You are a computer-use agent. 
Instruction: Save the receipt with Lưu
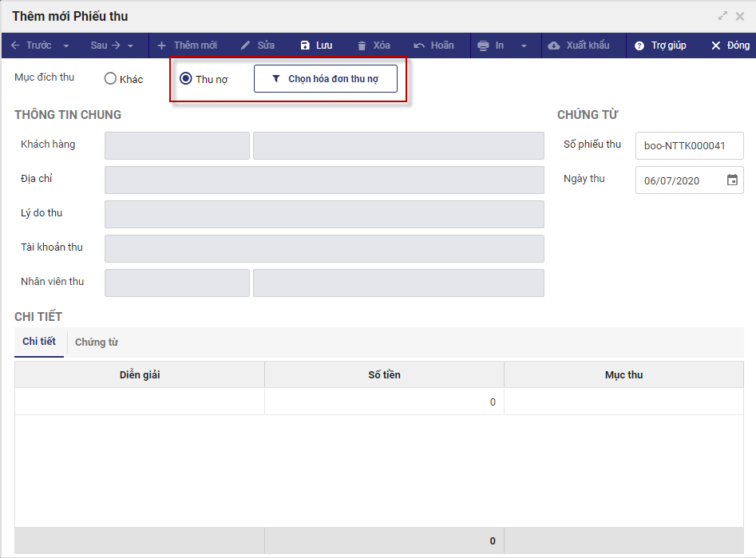(x=324, y=46)
